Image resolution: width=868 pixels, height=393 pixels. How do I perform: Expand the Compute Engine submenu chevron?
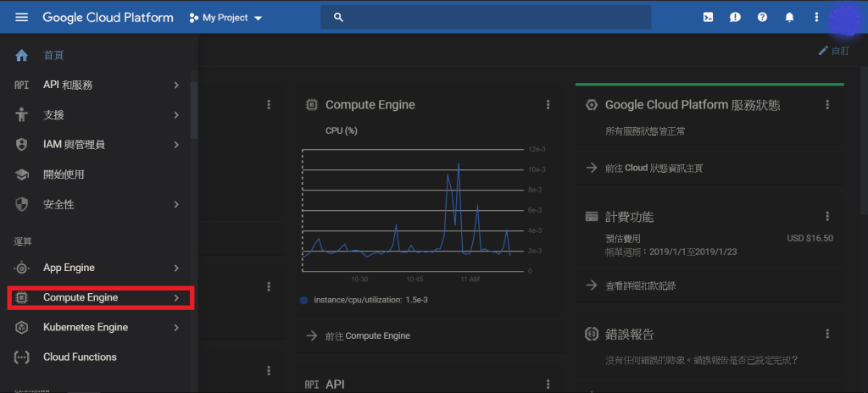[176, 298]
